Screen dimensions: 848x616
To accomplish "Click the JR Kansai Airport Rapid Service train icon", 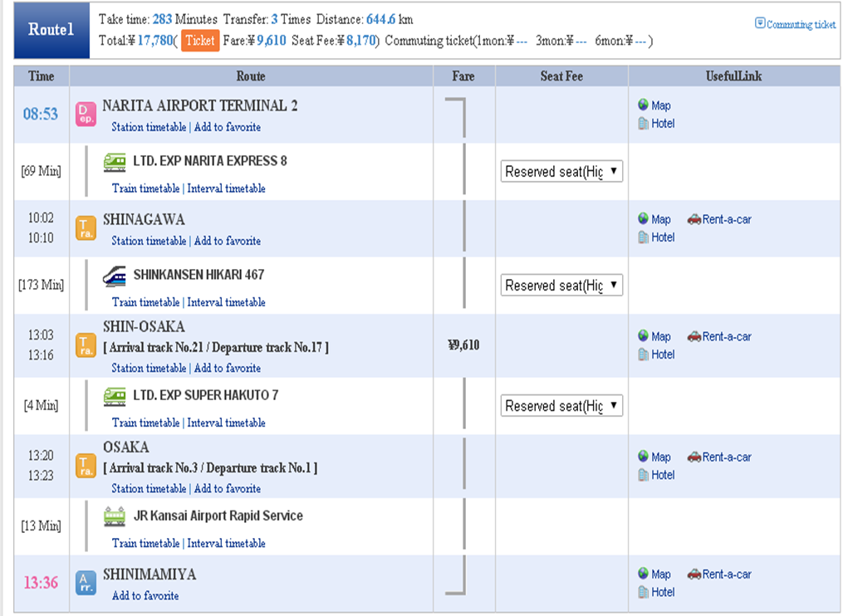I will coord(115,516).
